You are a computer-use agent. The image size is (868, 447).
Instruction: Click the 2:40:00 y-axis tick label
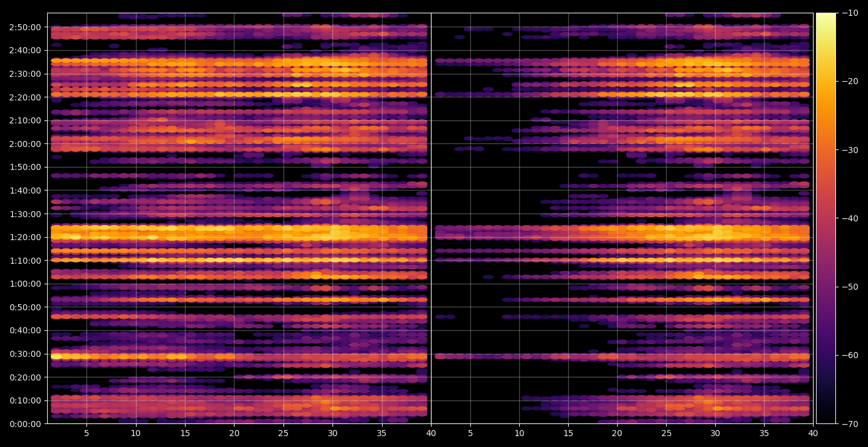point(25,50)
